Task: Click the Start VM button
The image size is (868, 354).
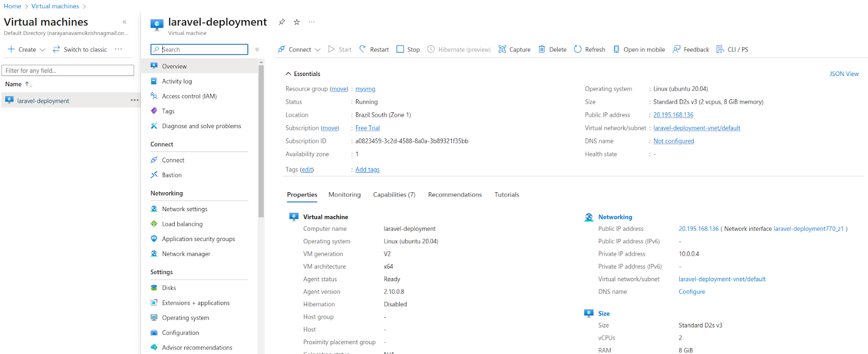Action: pyautogui.click(x=340, y=49)
